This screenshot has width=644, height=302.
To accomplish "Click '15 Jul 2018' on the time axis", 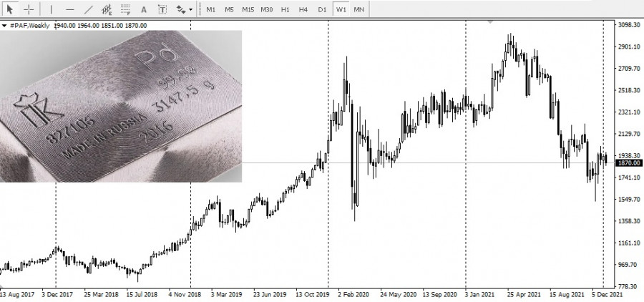I will tap(142, 295).
